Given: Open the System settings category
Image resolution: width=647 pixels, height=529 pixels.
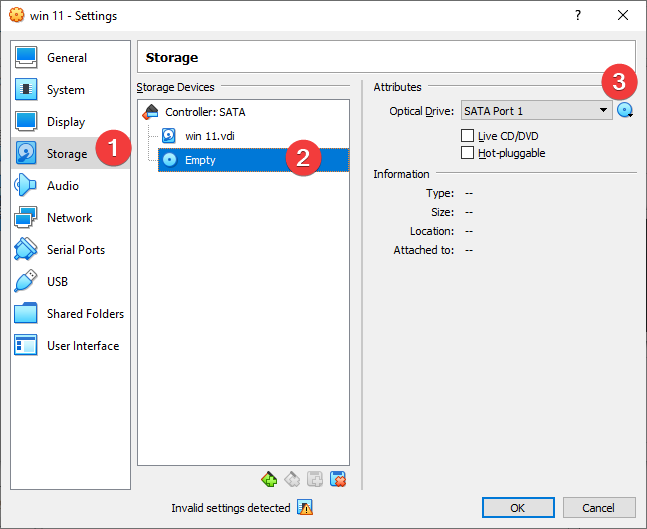Looking at the screenshot, I should (x=70, y=90).
